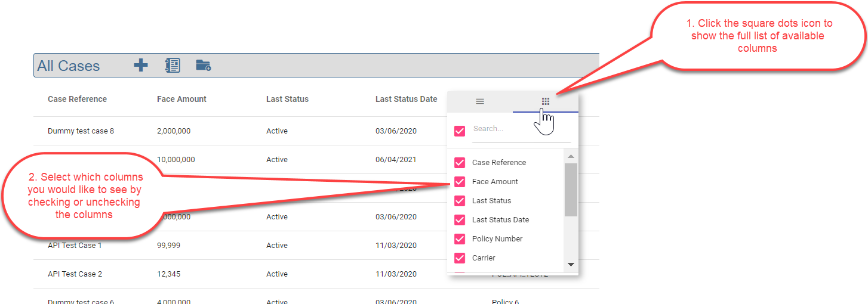
Task: Click the scroll up arrow in column list
Action: click(x=571, y=156)
